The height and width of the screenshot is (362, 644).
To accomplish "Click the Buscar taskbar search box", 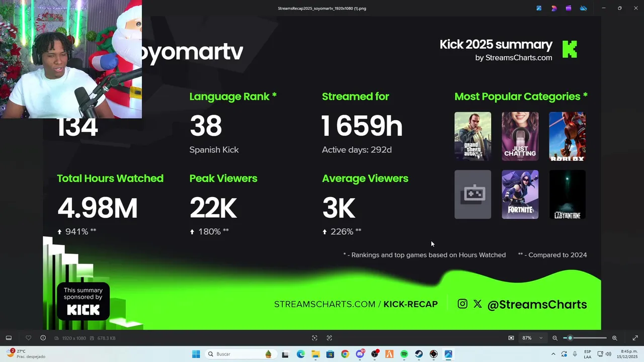I will pyautogui.click(x=239, y=354).
